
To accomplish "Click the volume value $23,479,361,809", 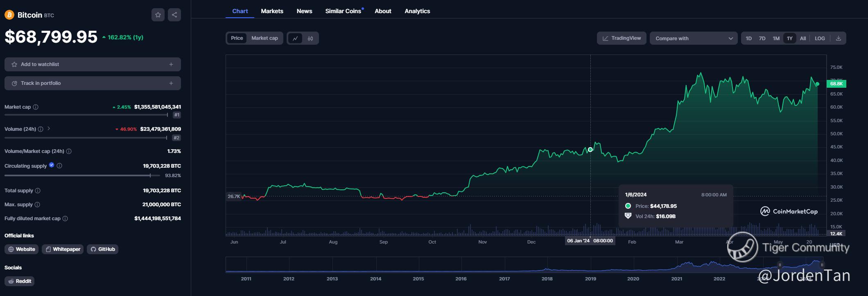I will tap(160, 129).
